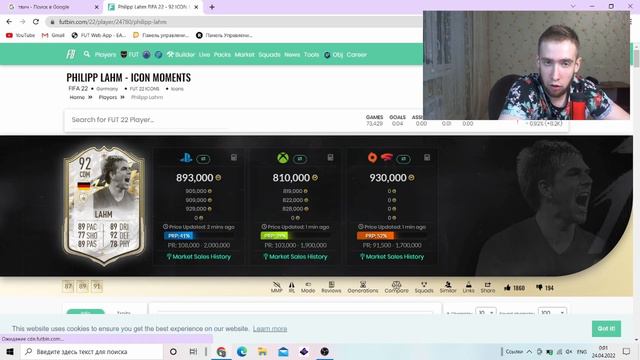This screenshot has height=360, width=640.
Task: Open a new browser tab
Action: [212, 7]
